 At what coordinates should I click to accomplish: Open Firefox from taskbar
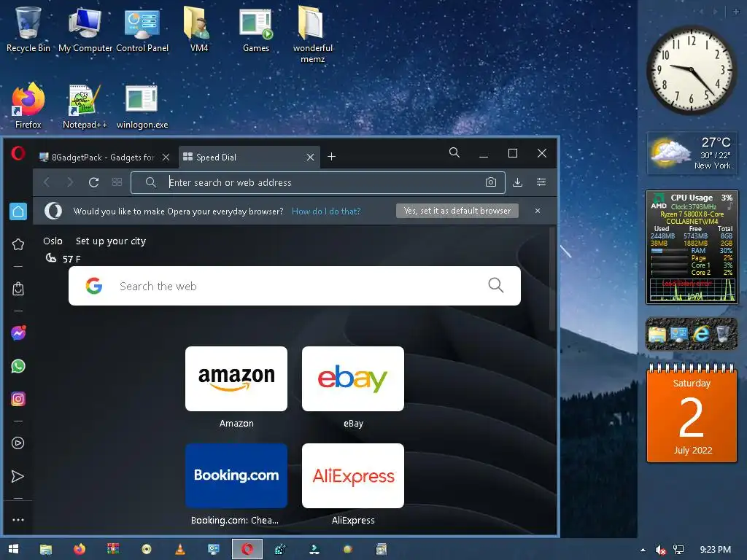point(79,549)
